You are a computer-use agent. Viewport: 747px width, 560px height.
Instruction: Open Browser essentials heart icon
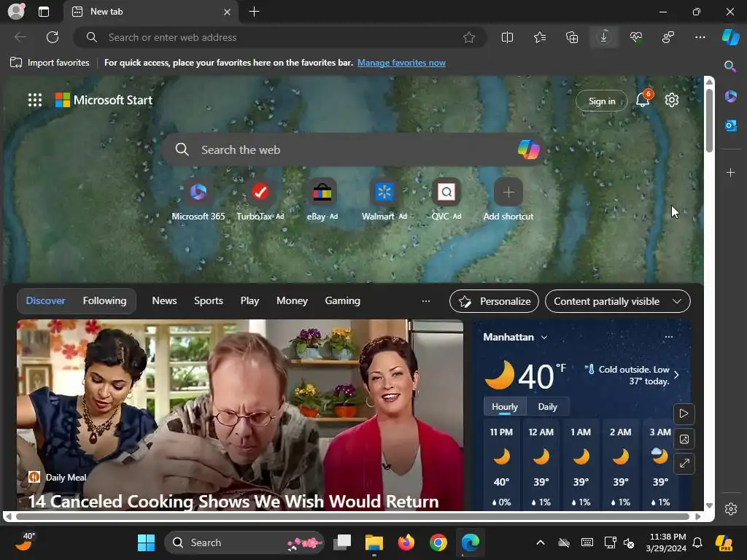click(636, 37)
